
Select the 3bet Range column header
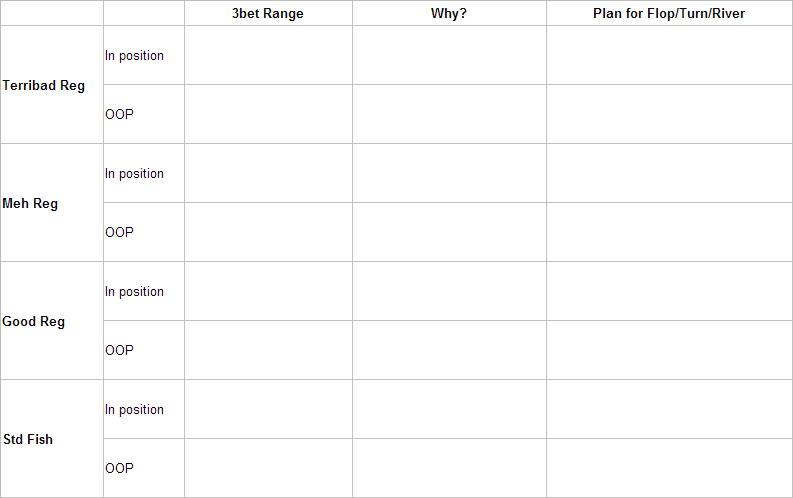268,13
